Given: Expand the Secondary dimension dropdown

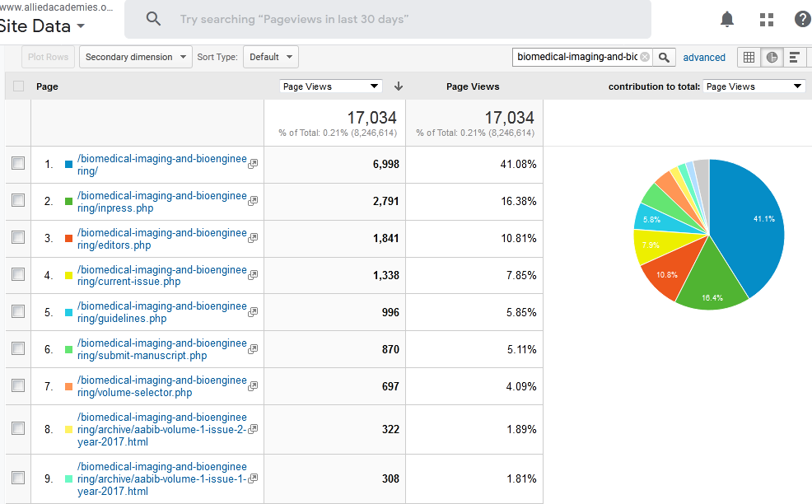Looking at the screenshot, I should coord(135,57).
